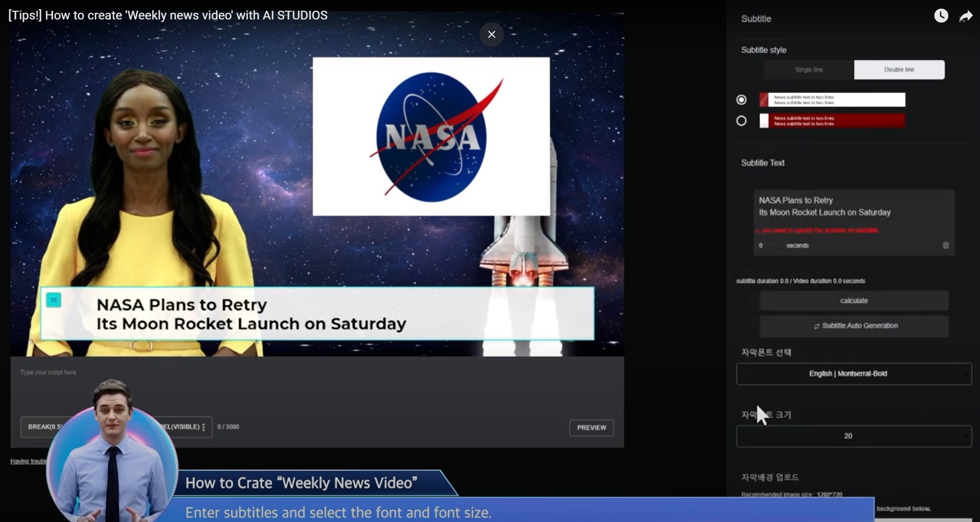Click the teal square icon in subtitle bar
The image size is (980, 522).
point(54,300)
